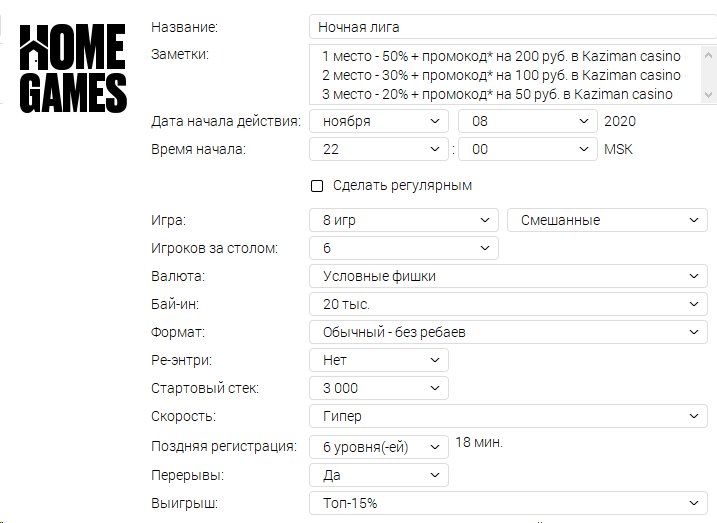Viewport: 717px width, 523px height.
Task: Open the late registration dropdown '6 уровня(-ей)'
Action: pyautogui.click(x=379, y=447)
